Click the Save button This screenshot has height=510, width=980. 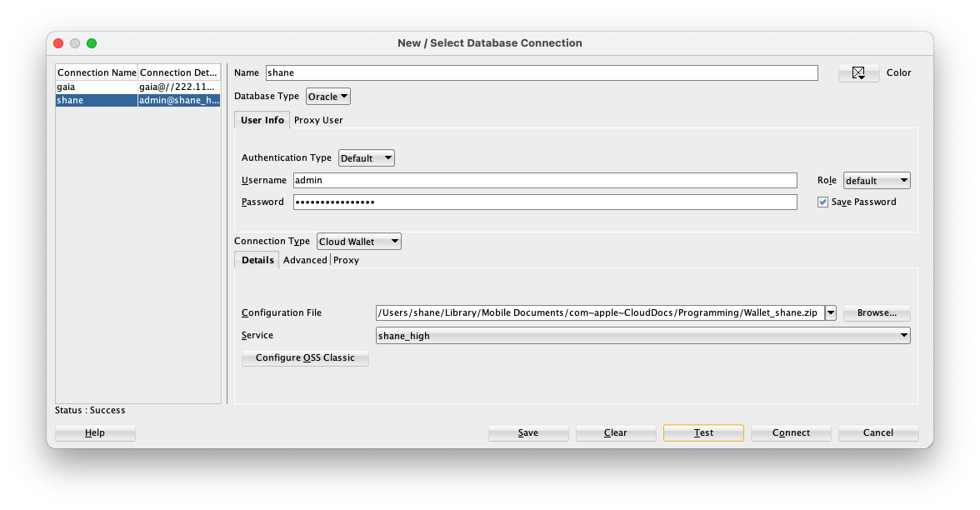pos(528,432)
